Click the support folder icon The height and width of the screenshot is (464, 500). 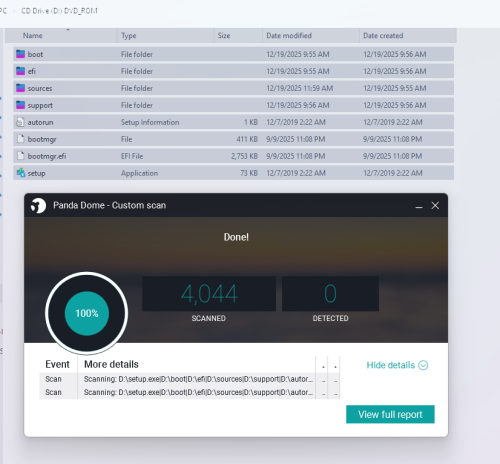(21, 105)
